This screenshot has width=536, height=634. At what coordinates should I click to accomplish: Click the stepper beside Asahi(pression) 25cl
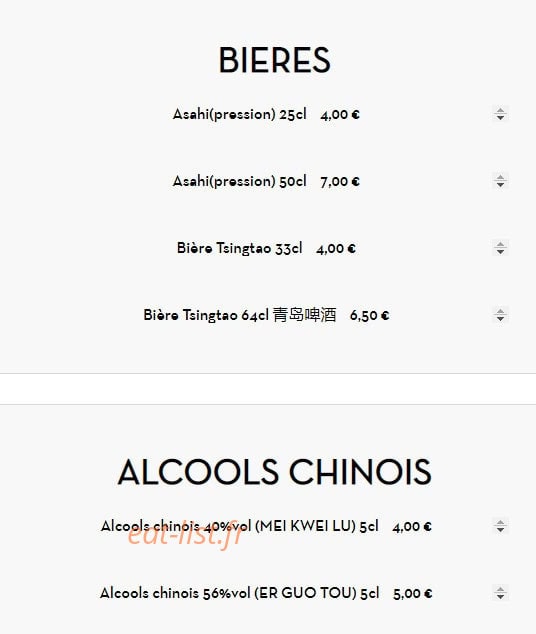pos(500,114)
